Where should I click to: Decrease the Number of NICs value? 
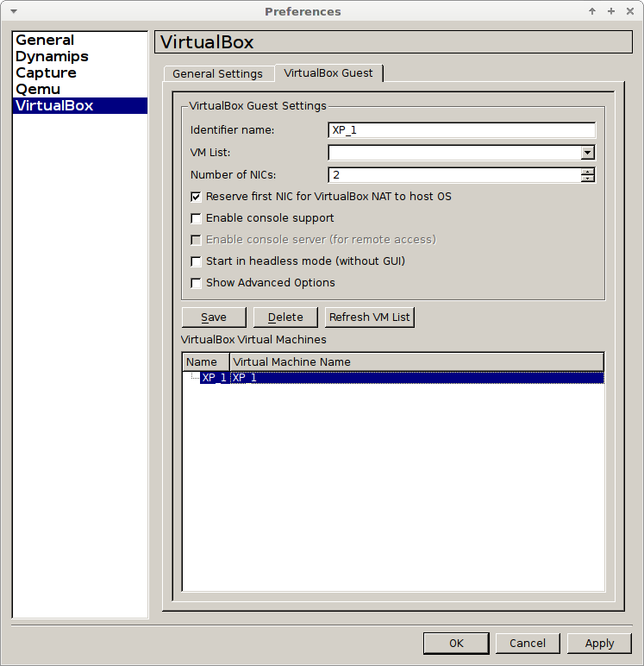click(588, 179)
